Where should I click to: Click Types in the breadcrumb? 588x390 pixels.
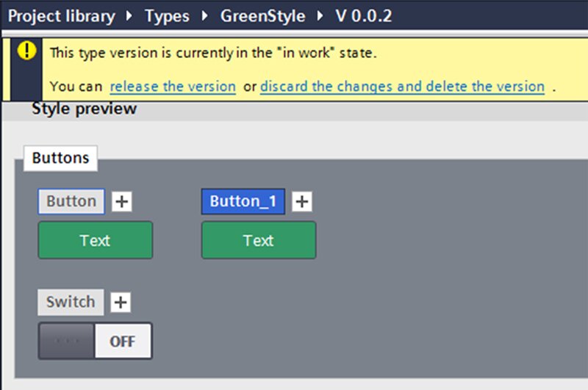168,16
